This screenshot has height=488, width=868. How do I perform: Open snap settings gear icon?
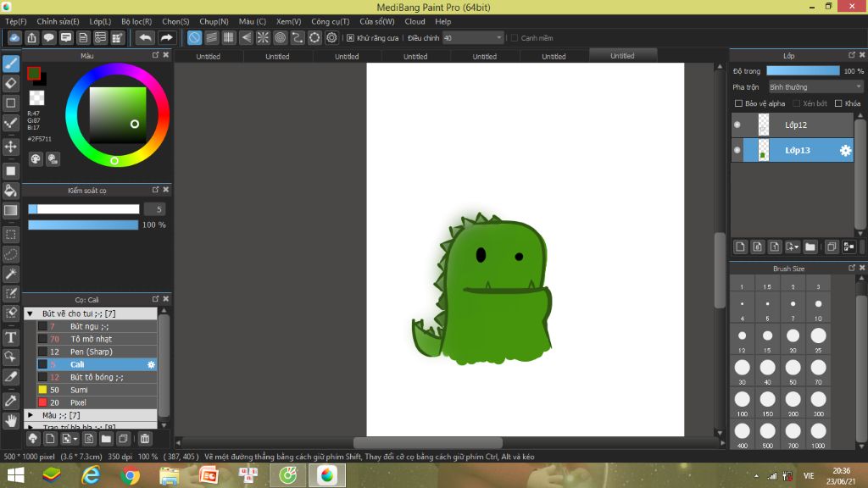tap(331, 37)
